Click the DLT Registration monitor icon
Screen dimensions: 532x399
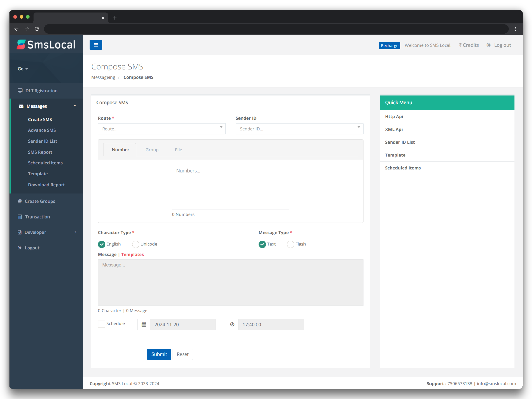tap(20, 91)
